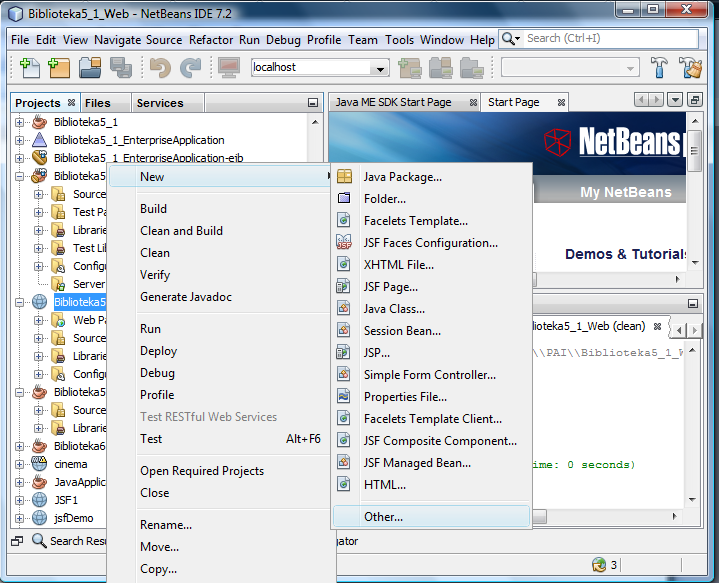Image resolution: width=719 pixels, height=583 pixels.
Task: Collapse the selected Biblioteka5 web project node
Action: pos(19,302)
